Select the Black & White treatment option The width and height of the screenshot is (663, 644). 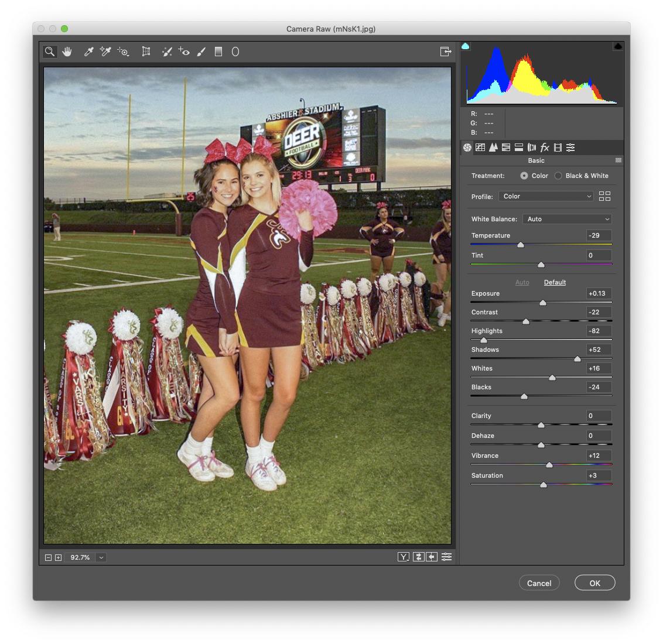click(558, 176)
